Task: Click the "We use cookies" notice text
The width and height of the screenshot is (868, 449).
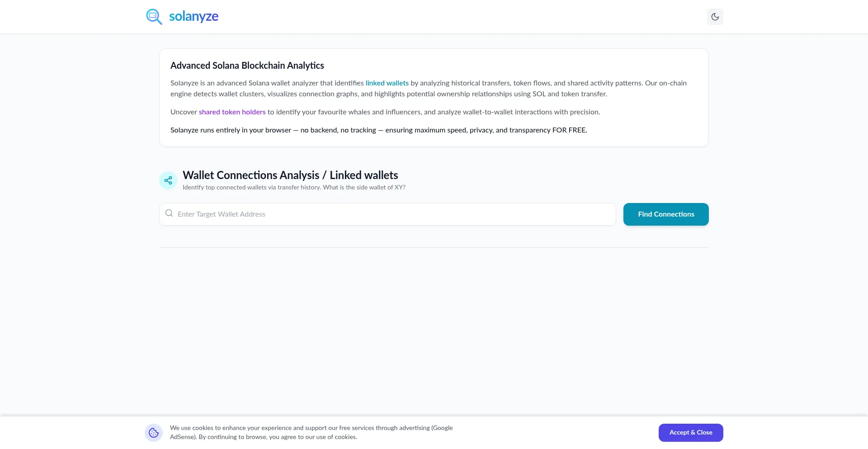Action: coord(311,432)
